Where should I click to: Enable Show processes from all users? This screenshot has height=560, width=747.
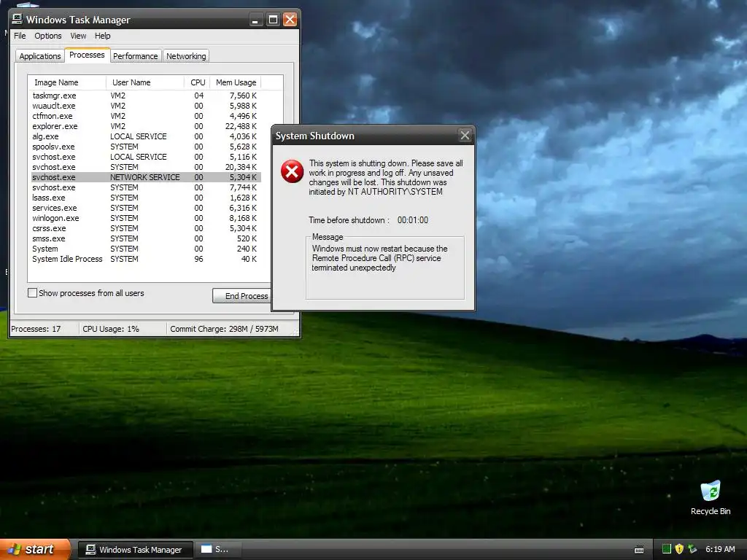[x=32, y=293]
